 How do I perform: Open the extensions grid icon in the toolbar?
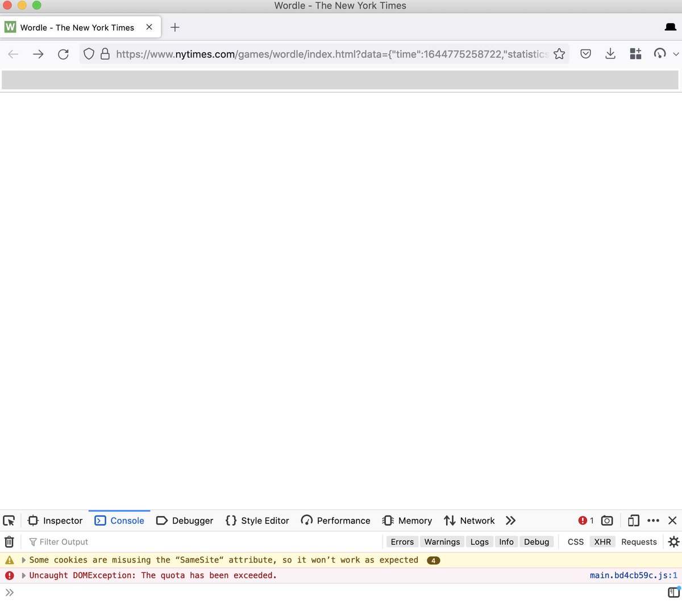coord(635,54)
